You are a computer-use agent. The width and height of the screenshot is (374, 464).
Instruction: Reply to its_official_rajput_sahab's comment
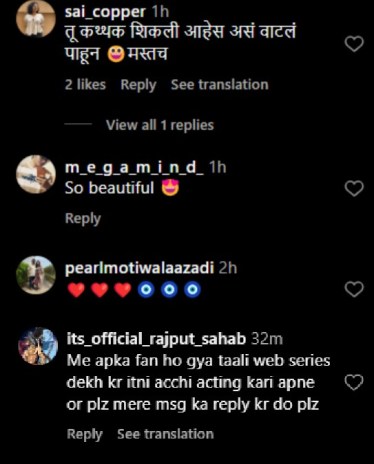[x=85, y=434]
